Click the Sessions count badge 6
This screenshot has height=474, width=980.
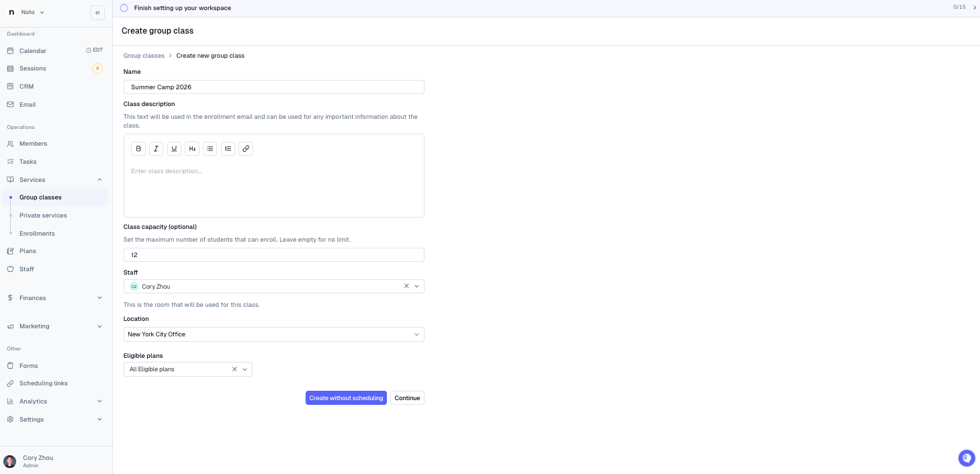[x=97, y=68]
